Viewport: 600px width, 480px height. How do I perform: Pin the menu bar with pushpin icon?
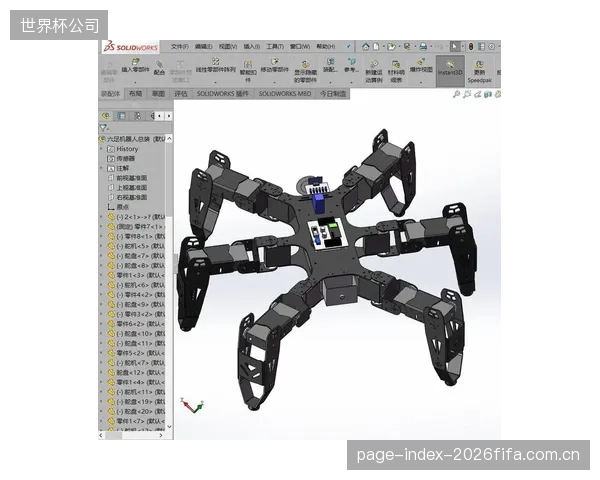348,47
